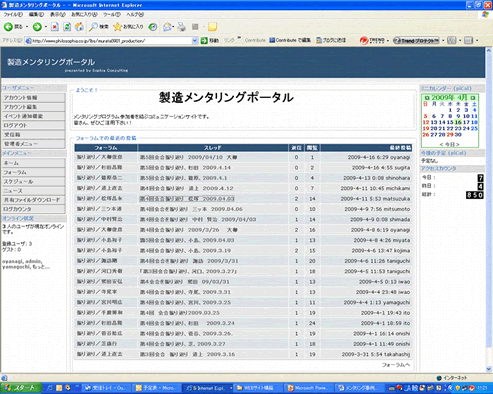The image size is (493, 394).
Task: Go to Home via house icon
Action: click(79, 27)
